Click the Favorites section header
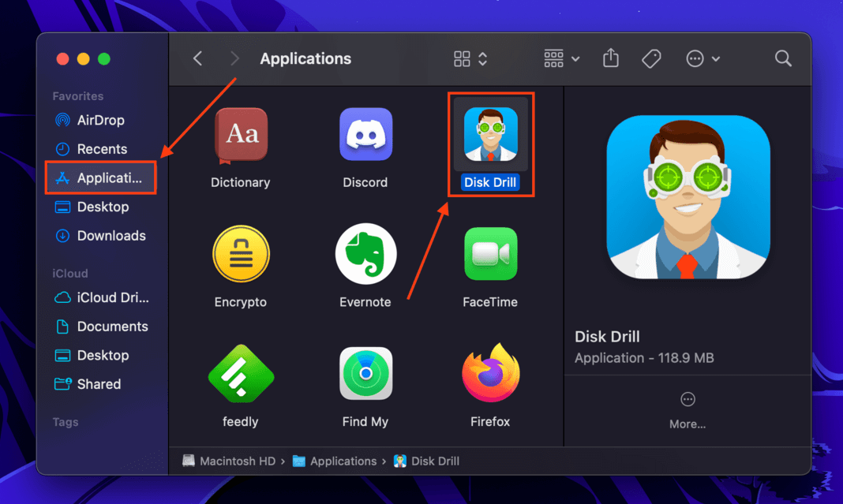Image resolution: width=843 pixels, height=504 pixels. pos(78,96)
